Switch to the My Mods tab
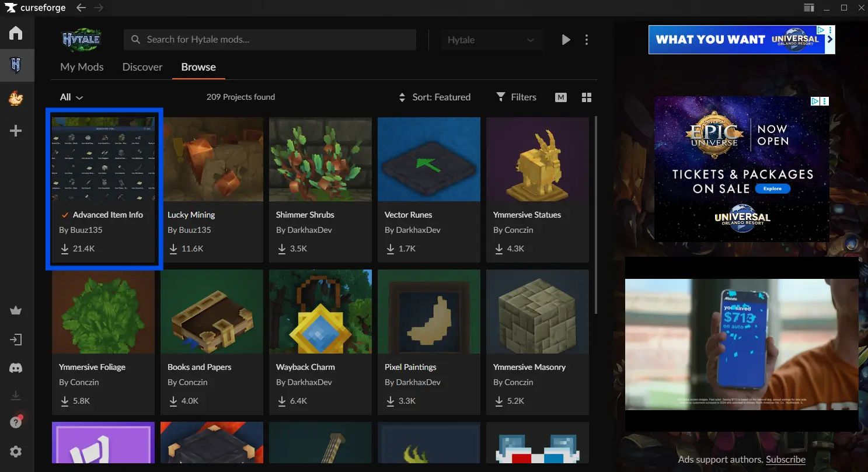 coord(82,67)
